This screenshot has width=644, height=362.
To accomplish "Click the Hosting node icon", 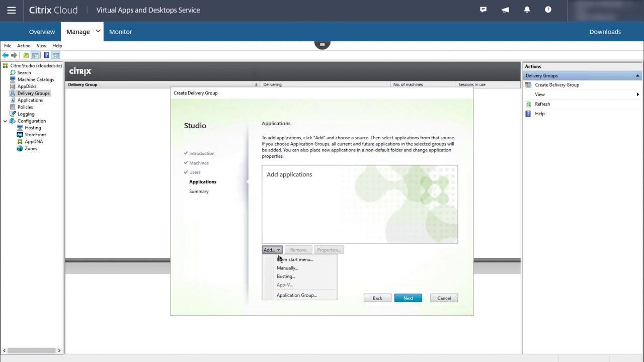I will pyautogui.click(x=20, y=128).
